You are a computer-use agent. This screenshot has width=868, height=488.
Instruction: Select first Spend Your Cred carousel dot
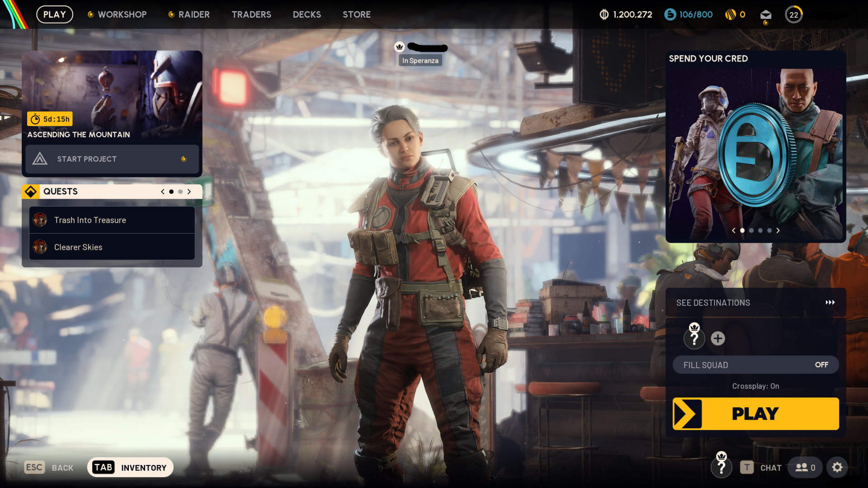click(x=742, y=230)
